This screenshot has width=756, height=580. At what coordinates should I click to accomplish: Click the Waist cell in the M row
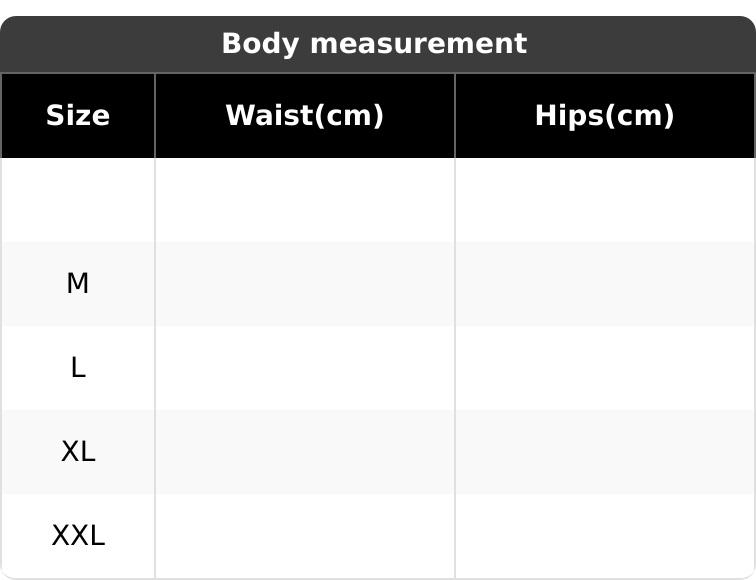tap(305, 284)
